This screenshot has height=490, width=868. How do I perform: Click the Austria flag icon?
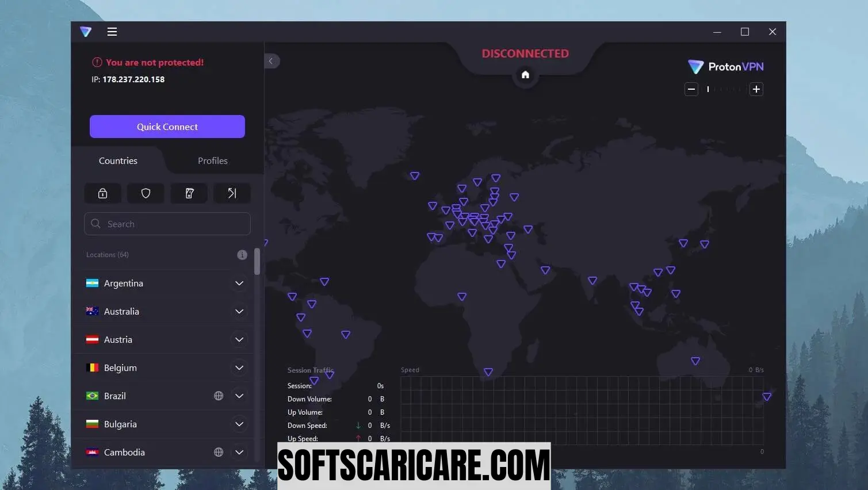[92, 339]
